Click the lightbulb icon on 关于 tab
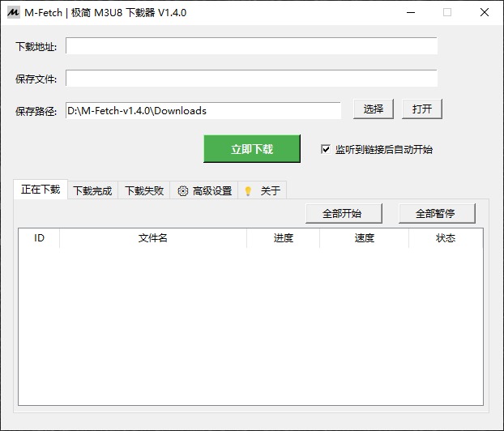 (248, 191)
